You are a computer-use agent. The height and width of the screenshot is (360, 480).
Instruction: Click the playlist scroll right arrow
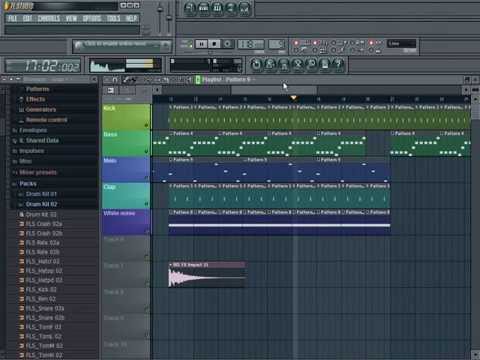[466, 90]
